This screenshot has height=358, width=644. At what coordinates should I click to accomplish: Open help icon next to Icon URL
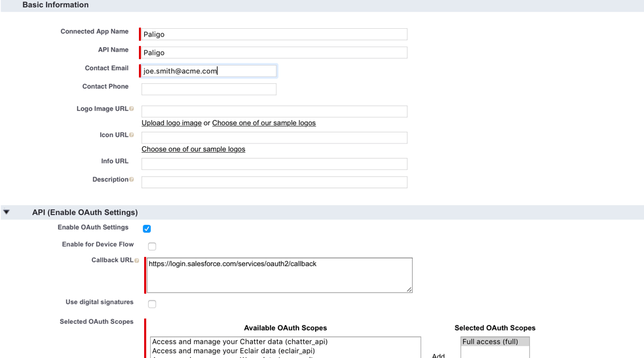pyautogui.click(x=132, y=135)
